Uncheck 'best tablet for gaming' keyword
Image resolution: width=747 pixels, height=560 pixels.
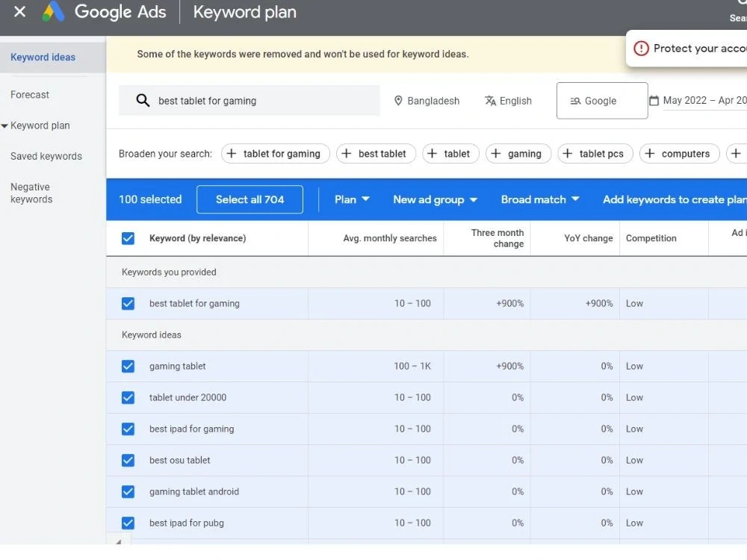128,303
